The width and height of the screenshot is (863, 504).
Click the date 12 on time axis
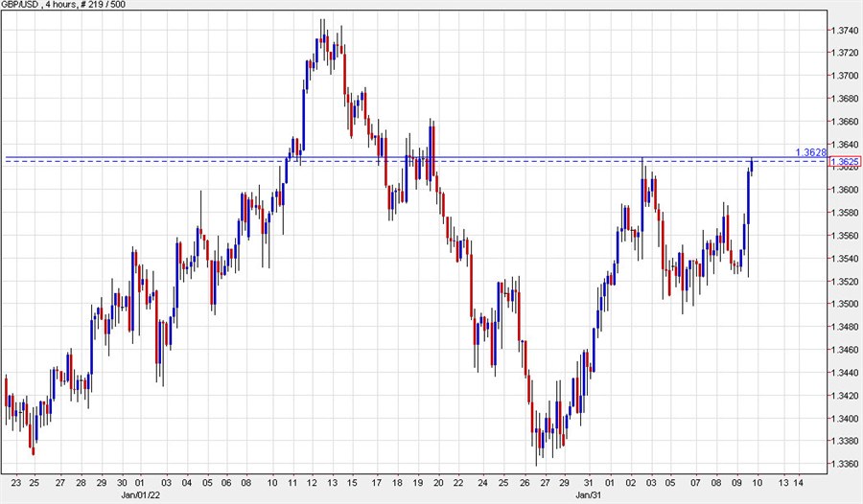312,483
